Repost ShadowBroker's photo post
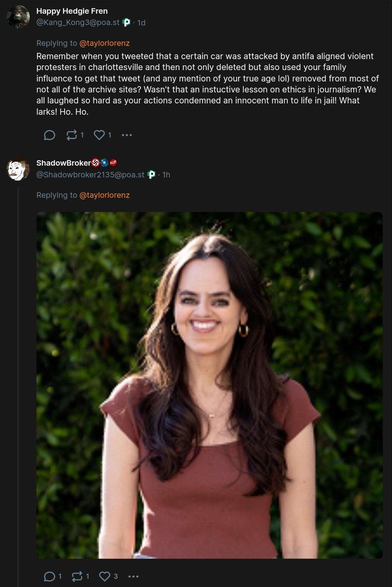The height and width of the screenshot is (587, 392). pos(77,576)
